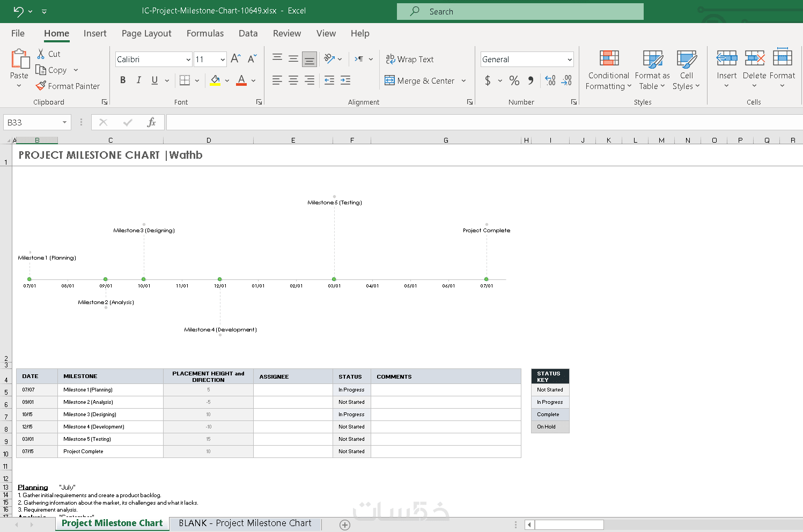Switch to the Page Layout tab
Viewport: 803px width, 532px height.
point(146,33)
